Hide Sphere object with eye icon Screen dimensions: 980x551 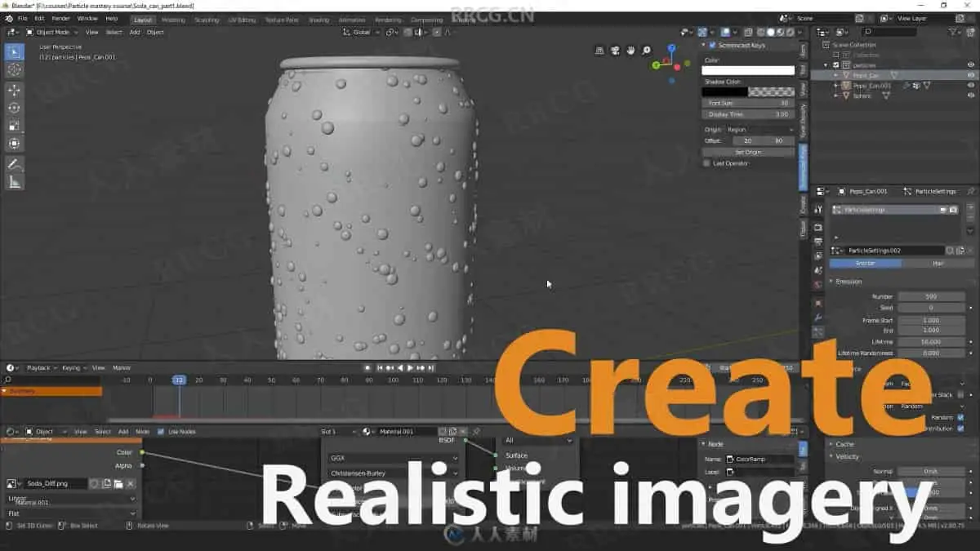tap(971, 96)
